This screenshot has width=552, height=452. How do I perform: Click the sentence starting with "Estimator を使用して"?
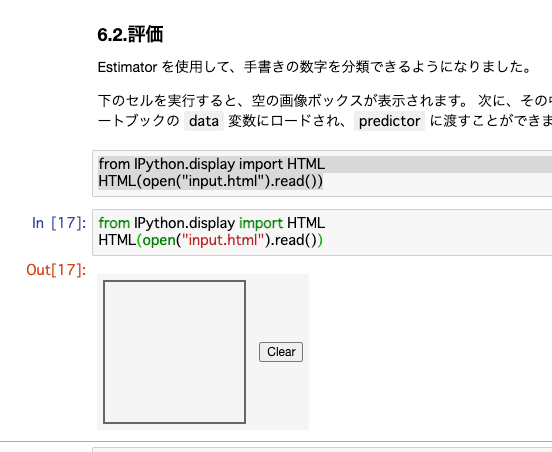[315, 67]
